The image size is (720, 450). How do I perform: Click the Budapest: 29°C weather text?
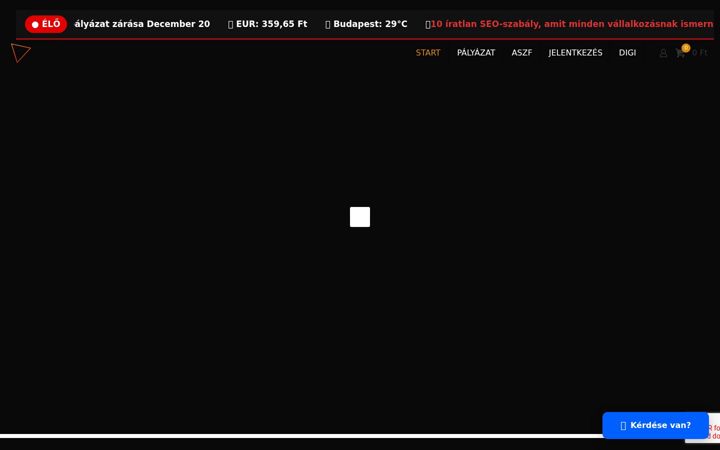(370, 24)
